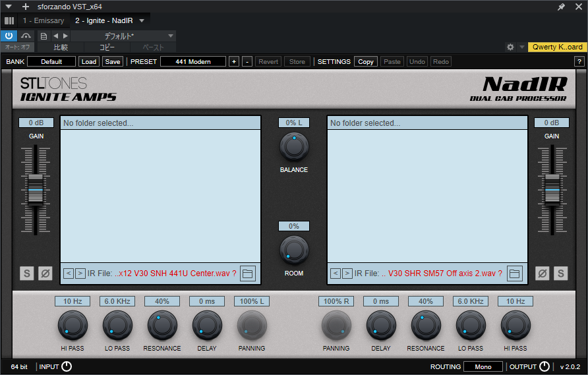
Task: Pin the plugin window
Action: (x=561, y=7)
